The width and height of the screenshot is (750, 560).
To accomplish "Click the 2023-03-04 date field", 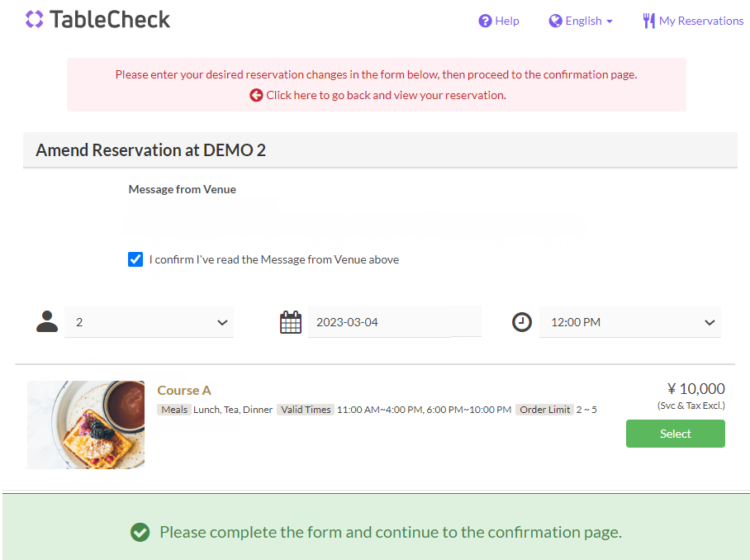I will (x=380, y=322).
